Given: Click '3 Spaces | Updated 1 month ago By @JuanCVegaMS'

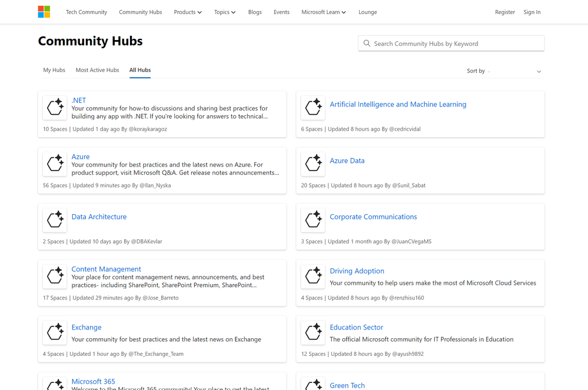Looking at the screenshot, I should click(x=366, y=241).
